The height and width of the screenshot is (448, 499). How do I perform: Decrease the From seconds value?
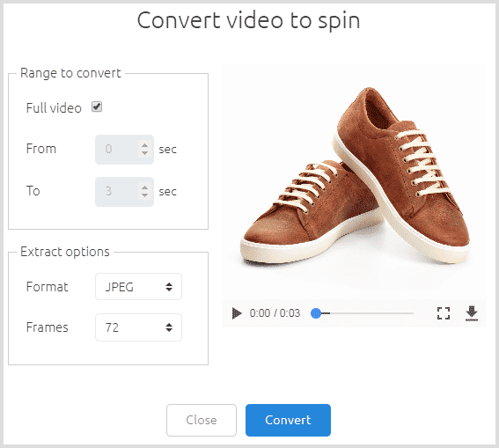(145, 153)
